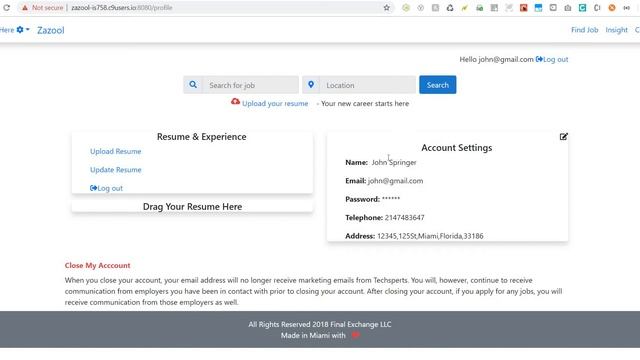Click the telephone number 2147483647
This screenshot has height=360, width=640.
click(404, 218)
